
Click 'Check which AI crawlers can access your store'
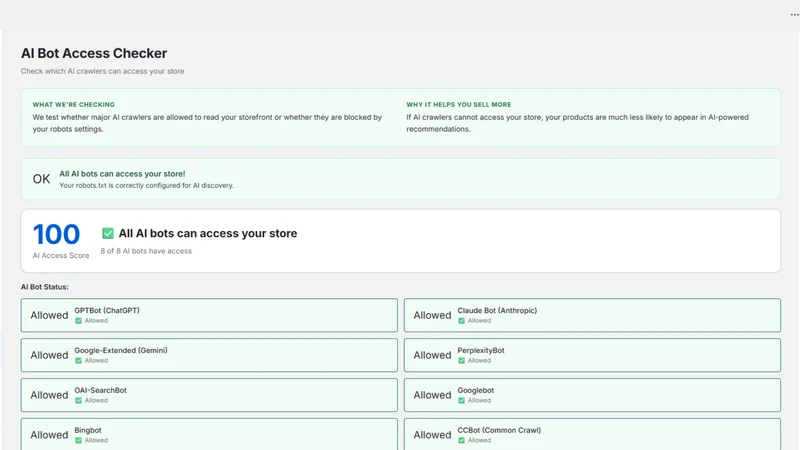(x=103, y=71)
